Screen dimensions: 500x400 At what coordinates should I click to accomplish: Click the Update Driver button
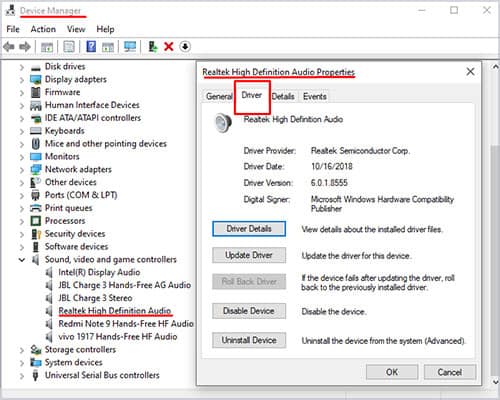[249, 255]
